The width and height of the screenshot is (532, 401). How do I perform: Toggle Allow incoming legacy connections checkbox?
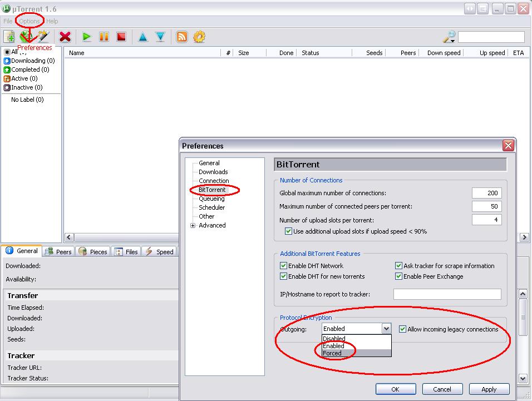pos(402,329)
